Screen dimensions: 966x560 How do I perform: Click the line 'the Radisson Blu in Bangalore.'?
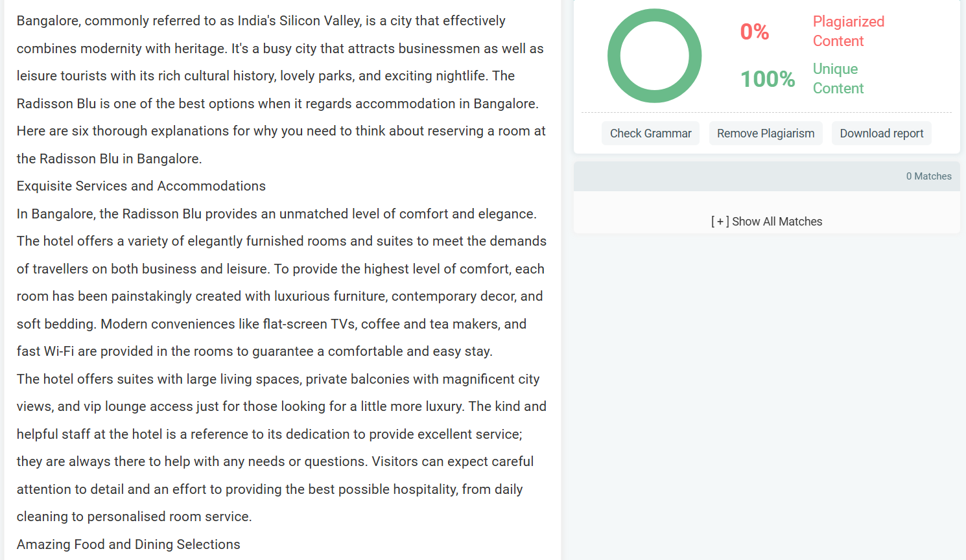pos(110,159)
